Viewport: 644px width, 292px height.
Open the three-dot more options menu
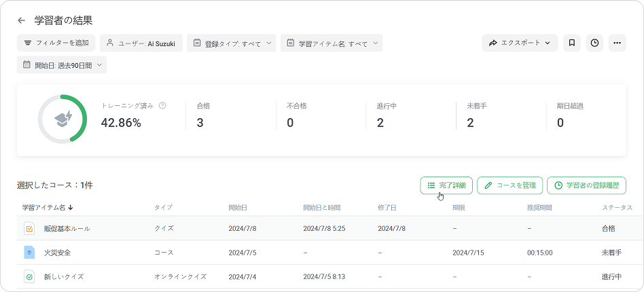click(617, 43)
